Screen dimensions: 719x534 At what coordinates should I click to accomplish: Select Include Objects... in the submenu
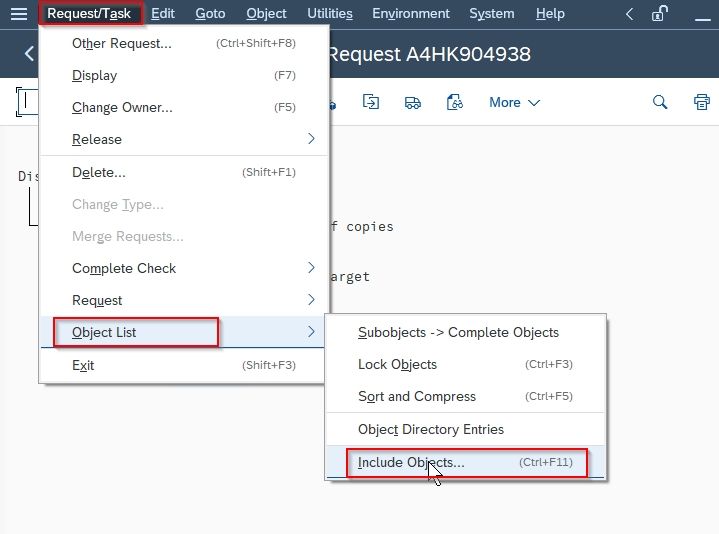[466, 462]
